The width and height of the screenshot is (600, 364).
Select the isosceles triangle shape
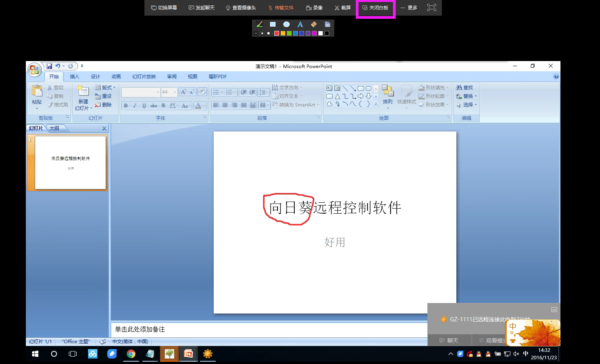point(337,96)
